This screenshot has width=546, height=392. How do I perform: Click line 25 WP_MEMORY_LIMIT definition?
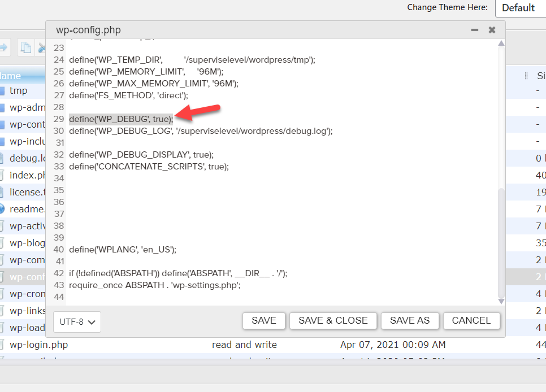(146, 72)
